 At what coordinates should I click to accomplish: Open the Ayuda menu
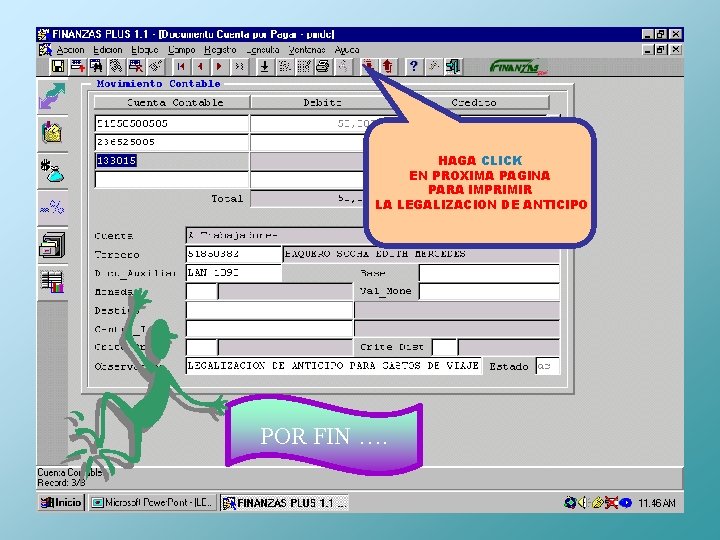347,50
